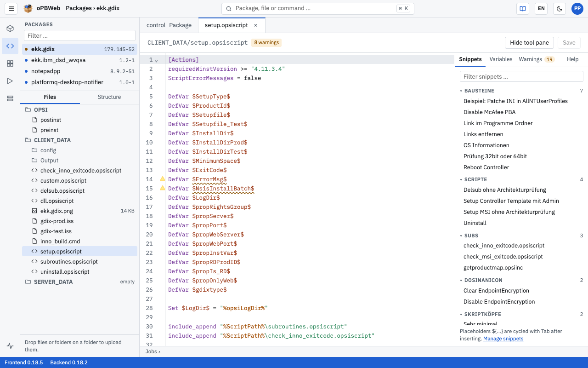Expand the Output folder
The height and width of the screenshot is (368, 588).
pyautogui.click(x=79, y=160)
